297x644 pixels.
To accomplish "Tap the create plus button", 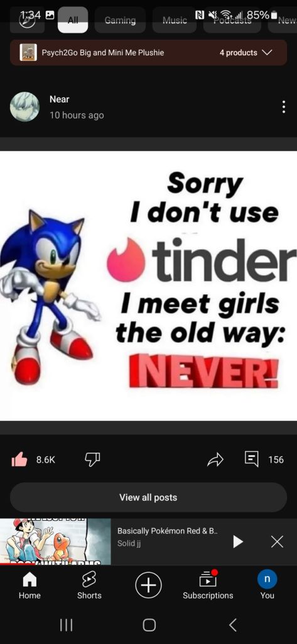I will coord(148,585).
